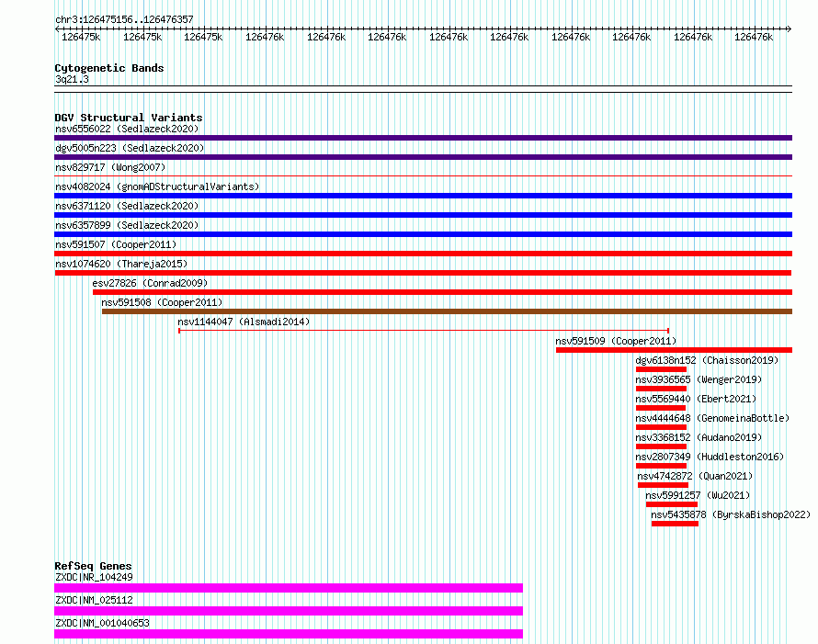818x644 pixels.
Task: Click the red bar under nsv1074620
Action: [x=423, y=273]
